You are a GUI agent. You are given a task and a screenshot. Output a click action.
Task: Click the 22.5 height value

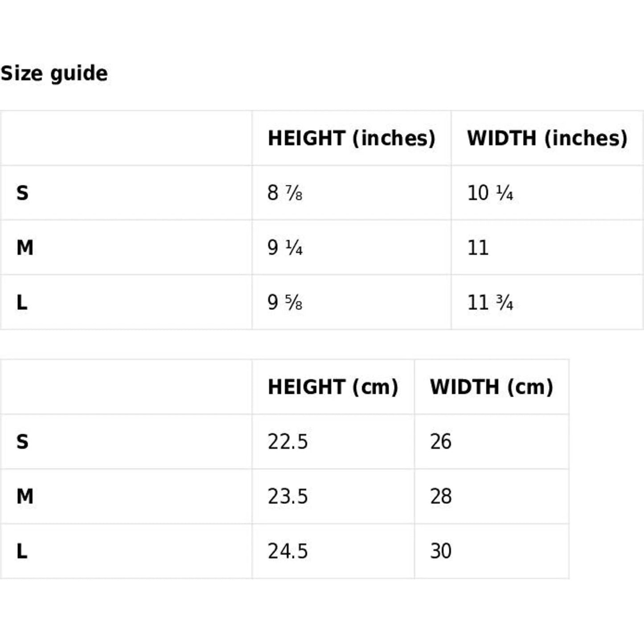tap(287, 442)
